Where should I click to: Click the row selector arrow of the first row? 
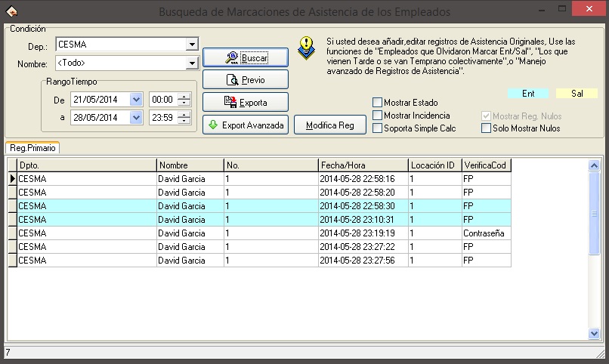tap(12, 179)
